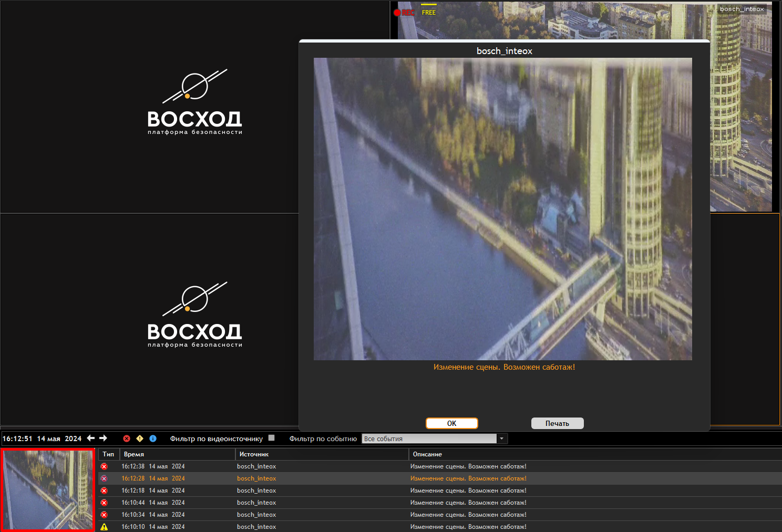
Task: Click the red REC recording indicator
Action: pos(404,13)
